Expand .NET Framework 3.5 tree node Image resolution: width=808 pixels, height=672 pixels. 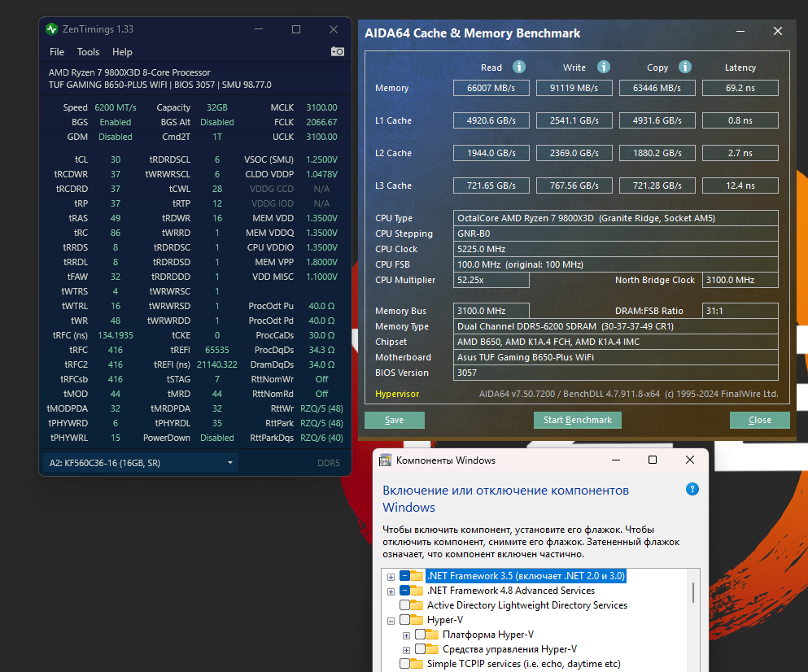tap(391, 577)
